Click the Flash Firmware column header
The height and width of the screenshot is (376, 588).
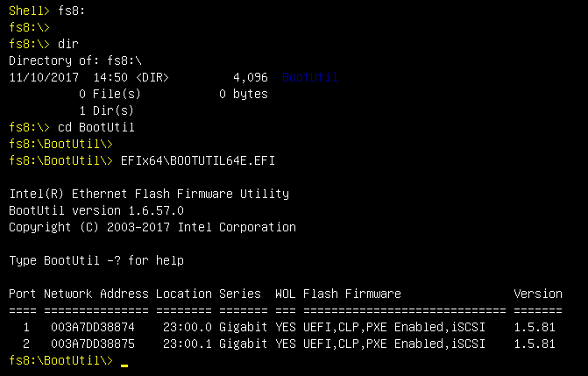(352, 294)
